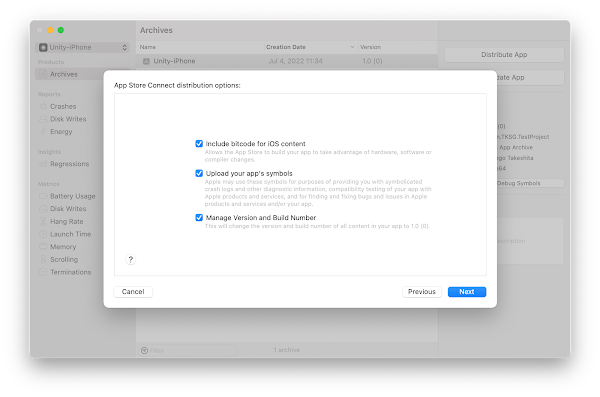Viewport: 600px width, 397px height.
Task: Click the Terminations icon
Action: (43, 272)
